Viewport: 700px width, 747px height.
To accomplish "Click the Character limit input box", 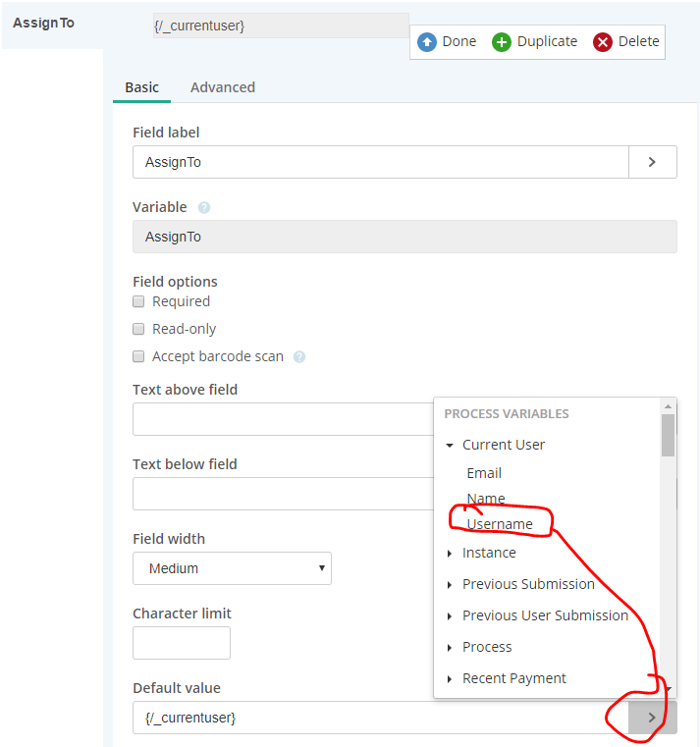I will tap(182, 643).
